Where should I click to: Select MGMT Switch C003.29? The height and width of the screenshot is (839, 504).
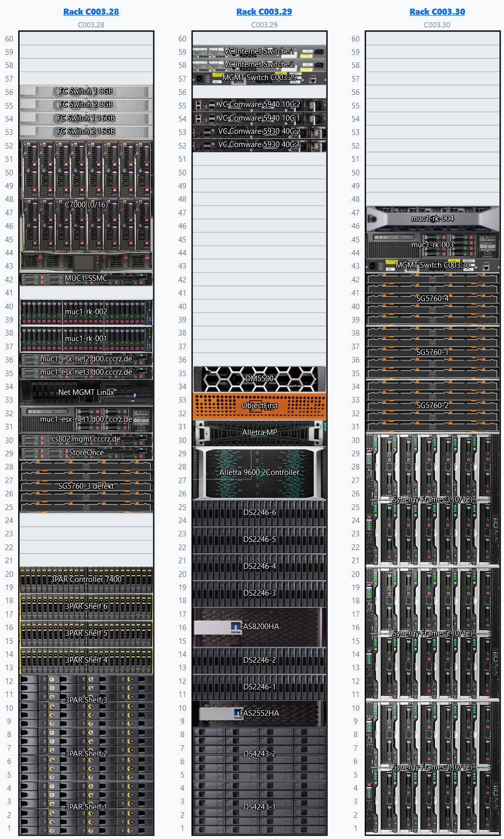pyautogui.click(x=259, y=78)
